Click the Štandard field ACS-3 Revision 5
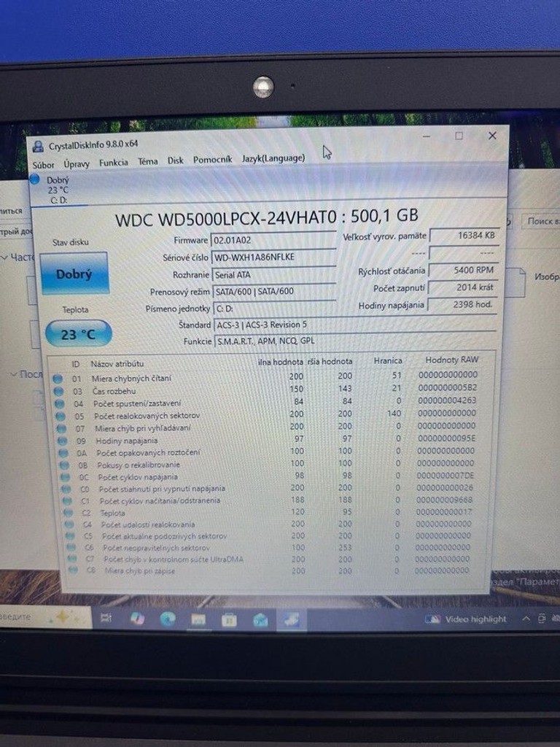This screenshot has height=747, width=560. 355,325
